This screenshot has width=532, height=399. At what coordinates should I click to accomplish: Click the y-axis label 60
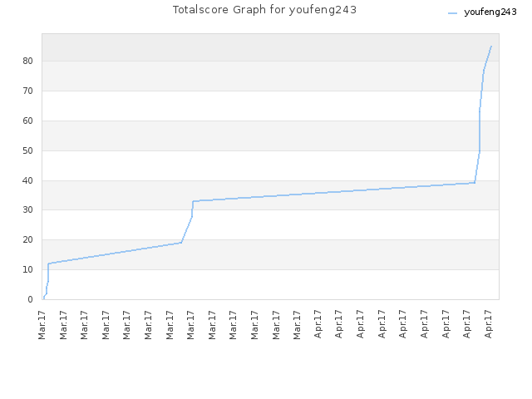27,121
